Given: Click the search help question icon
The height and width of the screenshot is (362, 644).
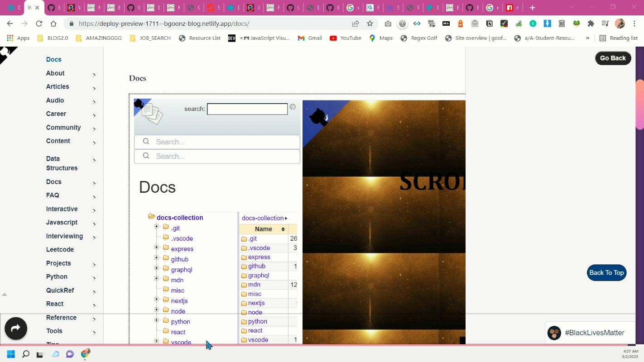Looking at the screenshot, I should pyautogui.click(x=293, y=107).
